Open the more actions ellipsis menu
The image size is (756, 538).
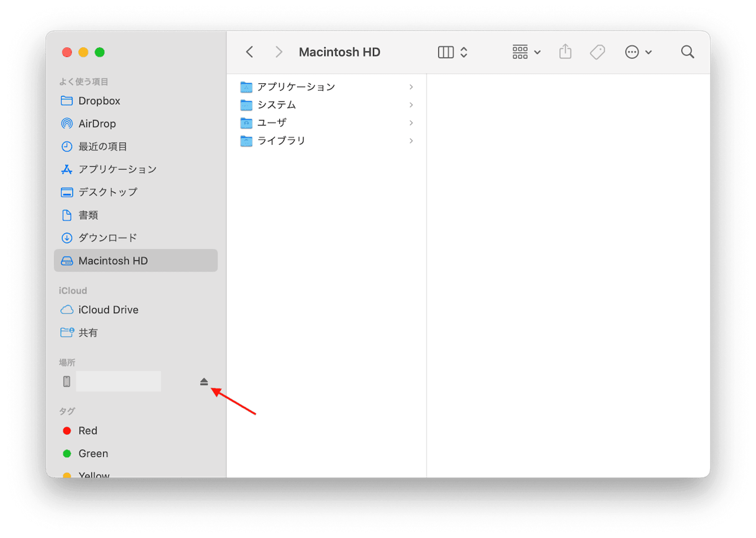[638, 52]
